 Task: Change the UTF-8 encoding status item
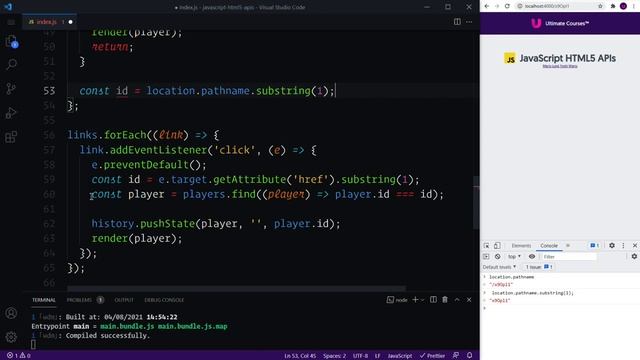coord(360,356)
